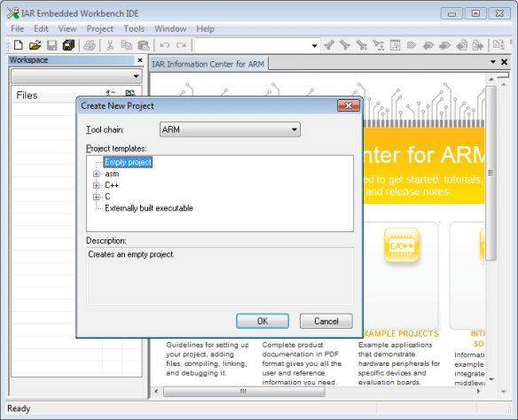Open the EXAMPLE PROJECTS link
Viewport: 518px width, 420px height.
coord(401,334)
